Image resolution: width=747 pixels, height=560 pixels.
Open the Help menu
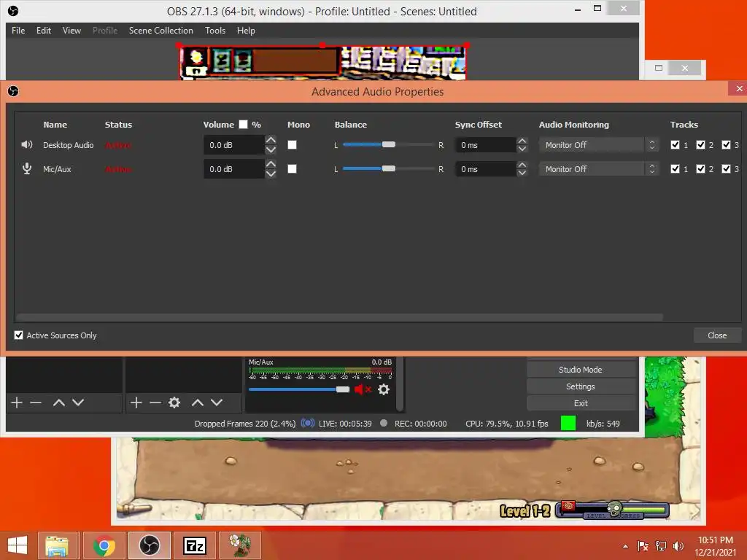[x=246, y=31]
